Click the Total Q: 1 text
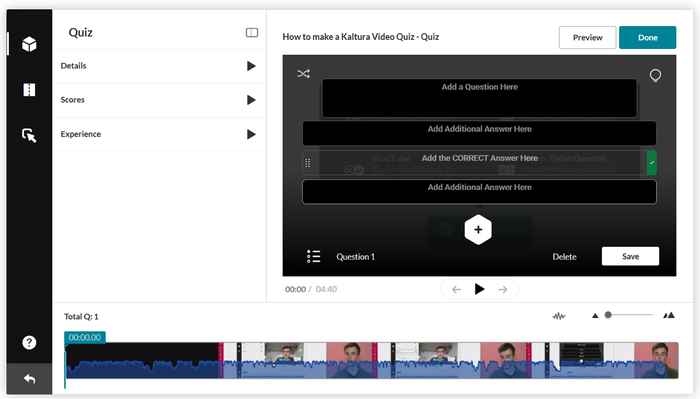This screenshot has height=399, width=700. click(x=81, y=316)
